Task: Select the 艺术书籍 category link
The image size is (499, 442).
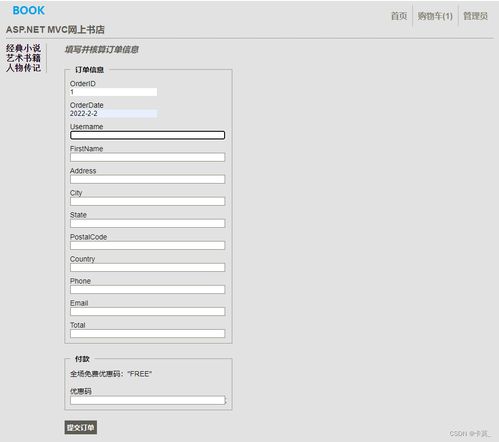Action: (23, 58)
